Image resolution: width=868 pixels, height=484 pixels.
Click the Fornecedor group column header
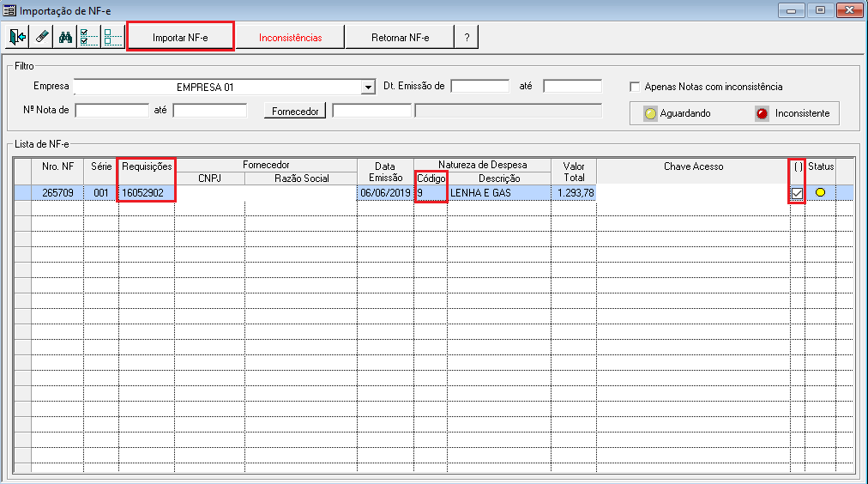(266, 165)
